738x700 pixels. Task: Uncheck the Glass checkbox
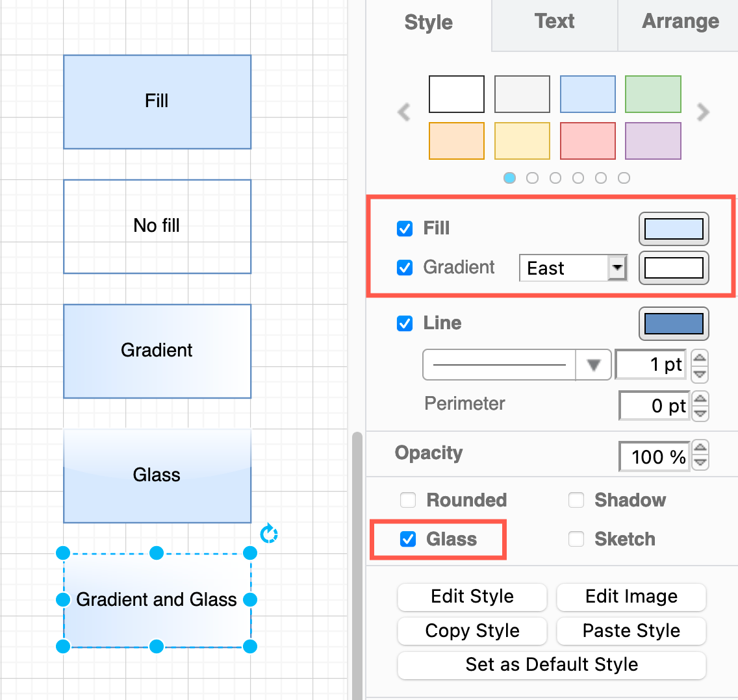[x=407, y=539]
